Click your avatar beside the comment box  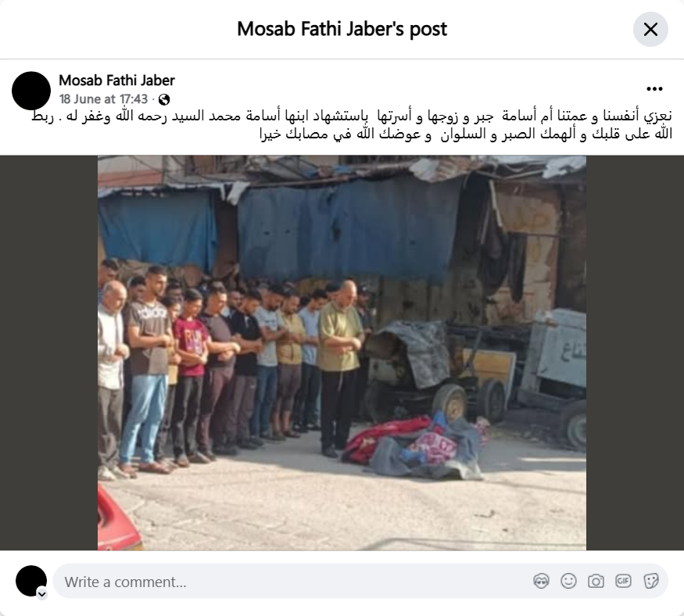pyautogui.click(x=31, y=581)
